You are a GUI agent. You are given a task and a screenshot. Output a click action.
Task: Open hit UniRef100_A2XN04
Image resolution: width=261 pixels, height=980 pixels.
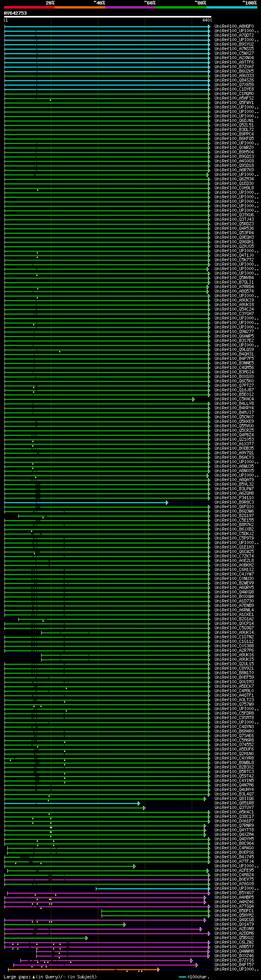[x=234, y=58]
